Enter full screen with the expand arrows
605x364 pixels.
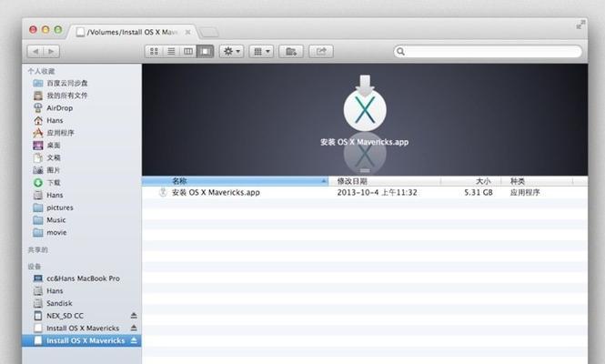tap(580, 25)
